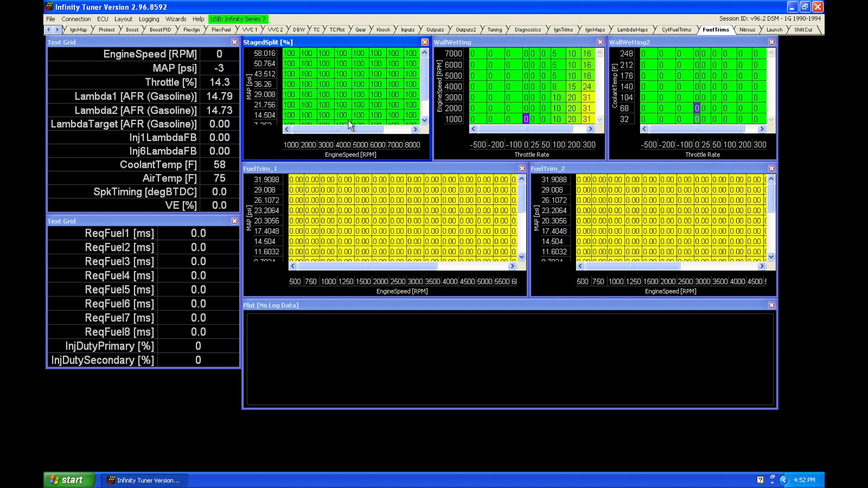The height and width of the screenshot is (488, 868).
Task: Click the system tray help icon
Action: tap(760, 480)
